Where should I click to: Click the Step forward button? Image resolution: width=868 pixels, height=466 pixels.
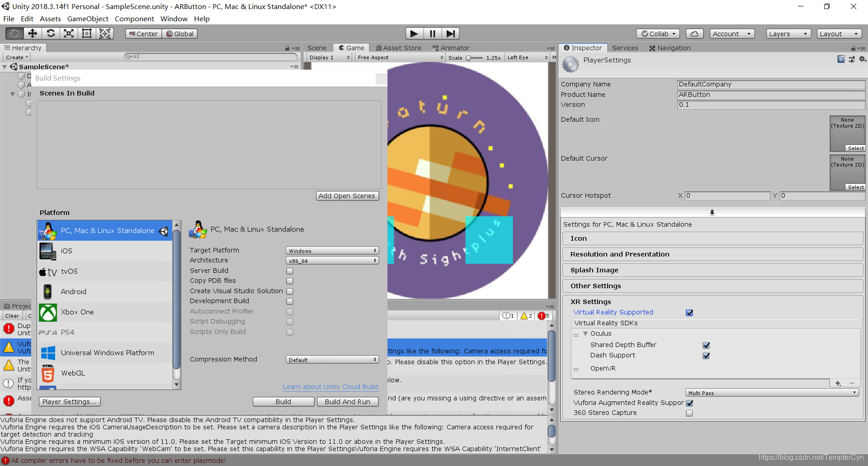450,33
